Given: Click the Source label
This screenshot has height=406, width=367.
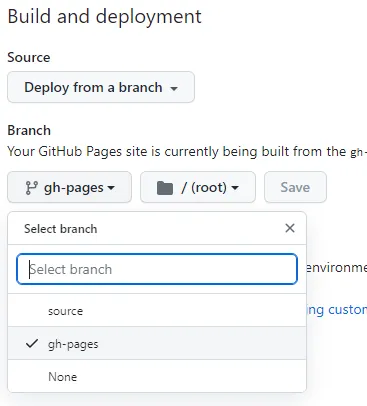Looking at the screenshot, I should pyautogui.click(x=29, y=57).
